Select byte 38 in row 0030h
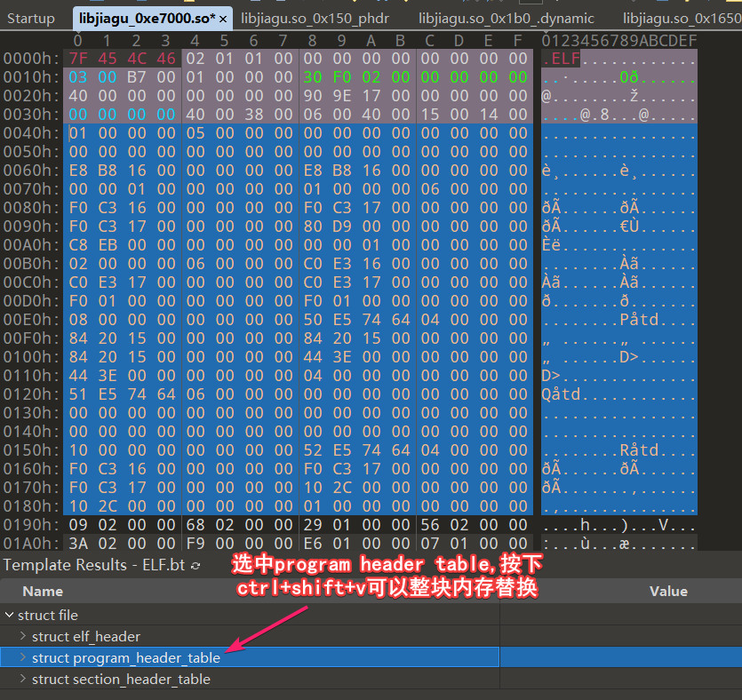 coord(254,115)
